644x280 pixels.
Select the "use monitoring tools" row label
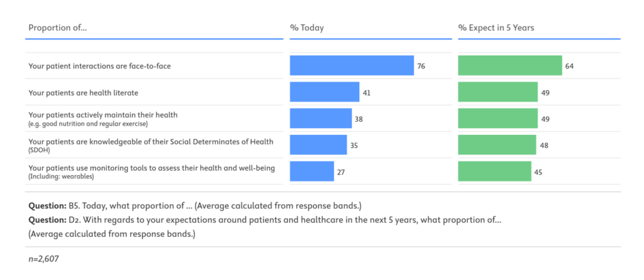point(152,168)
